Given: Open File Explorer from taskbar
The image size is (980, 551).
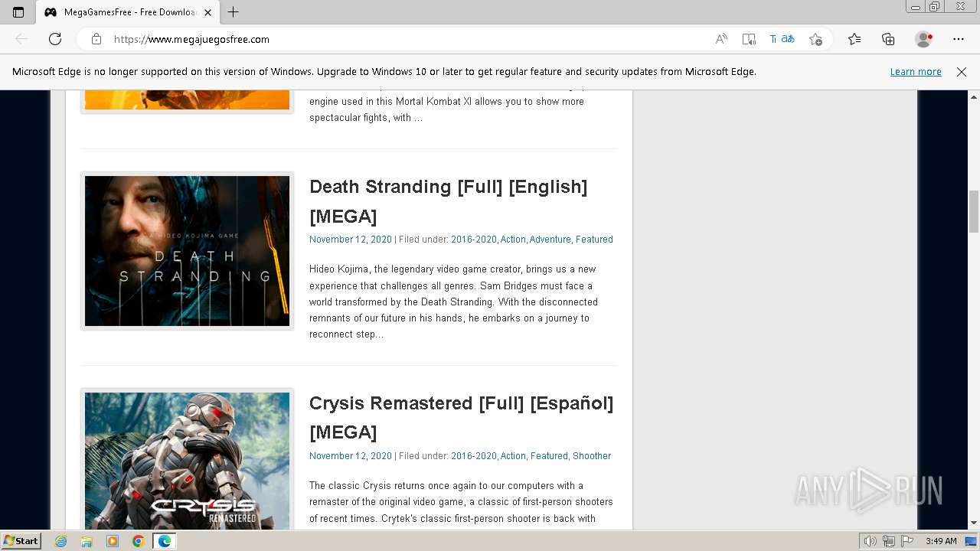Looking at the screenshot, I should pos(87,541).
